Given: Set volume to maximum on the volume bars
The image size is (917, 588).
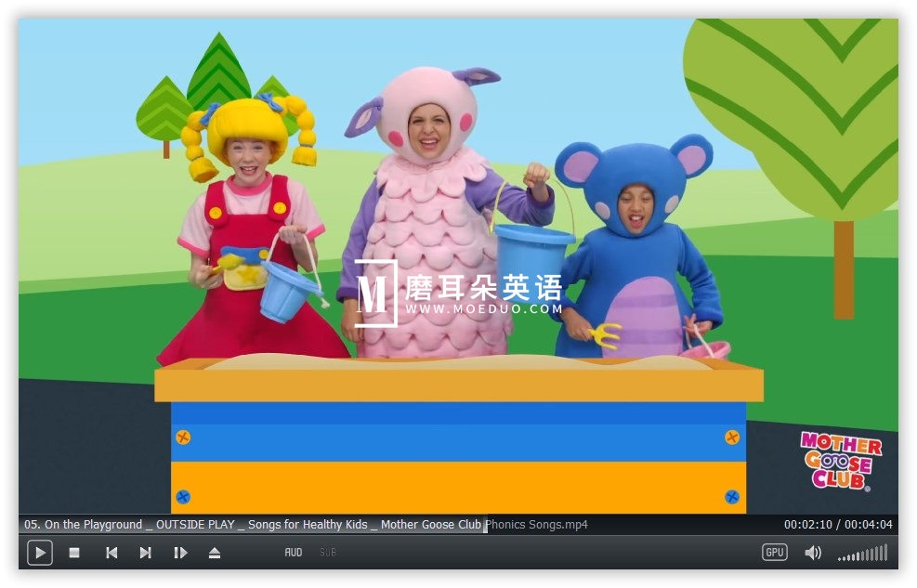Looking at the screenshot, I should click(884, 553).
